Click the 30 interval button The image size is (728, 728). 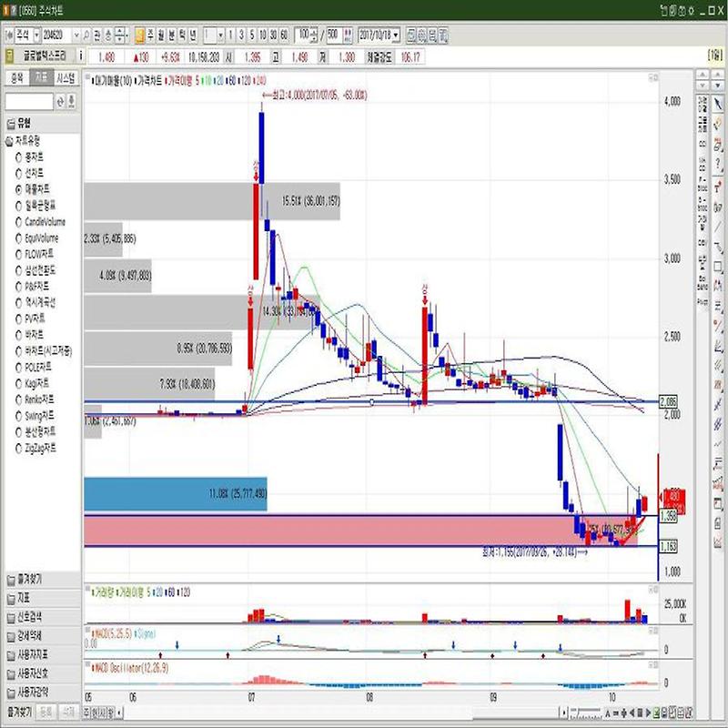(274, 35)
